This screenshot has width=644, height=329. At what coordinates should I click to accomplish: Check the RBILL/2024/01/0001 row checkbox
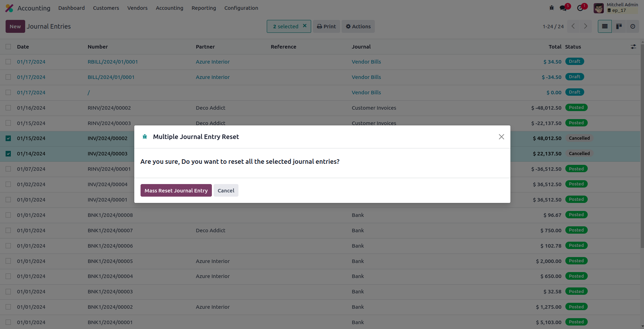pos(8,62)
